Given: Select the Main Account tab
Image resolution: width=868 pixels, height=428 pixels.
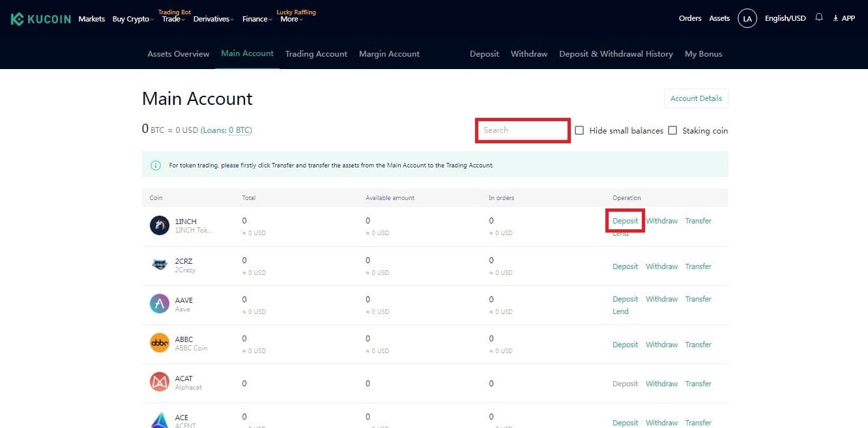Looking at the screenshot, I should point(248,53).
